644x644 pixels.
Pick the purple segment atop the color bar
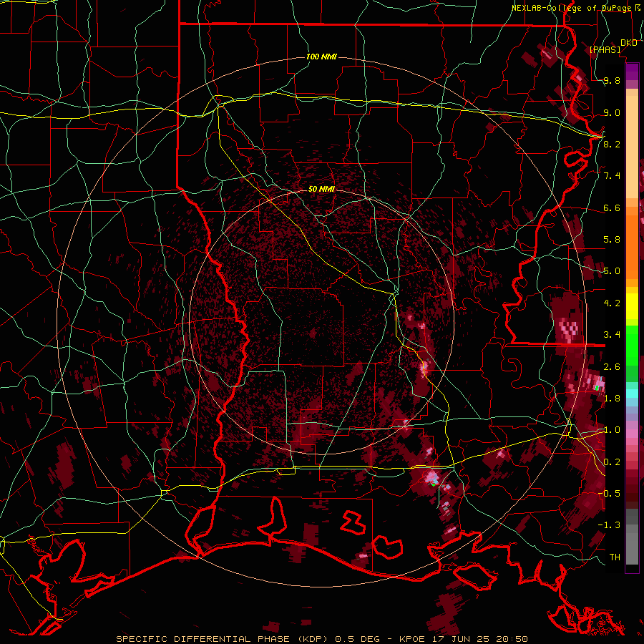(x=632, y=72)
